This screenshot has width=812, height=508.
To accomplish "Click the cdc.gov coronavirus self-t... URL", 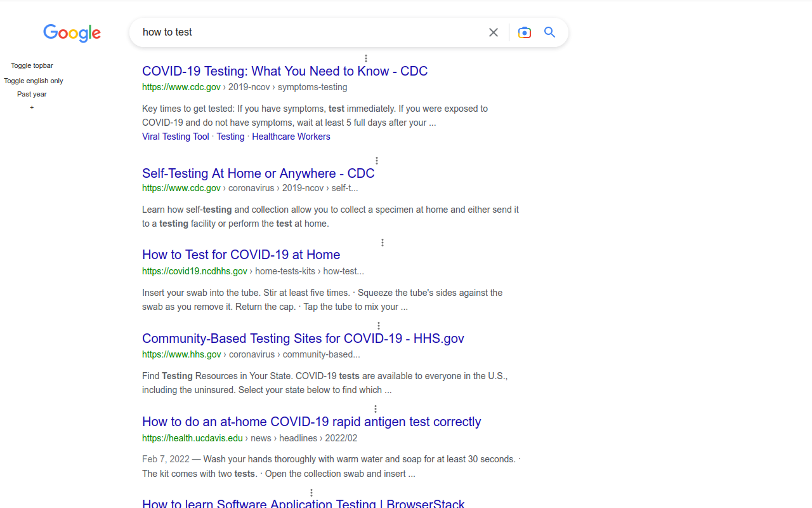I will [x=250, y=188].
